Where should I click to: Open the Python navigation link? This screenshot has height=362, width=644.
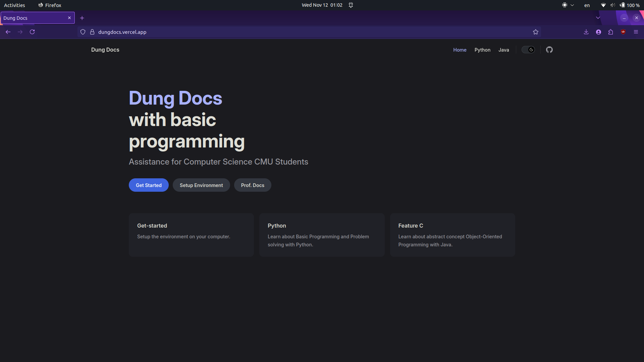(x=482, y=50)
